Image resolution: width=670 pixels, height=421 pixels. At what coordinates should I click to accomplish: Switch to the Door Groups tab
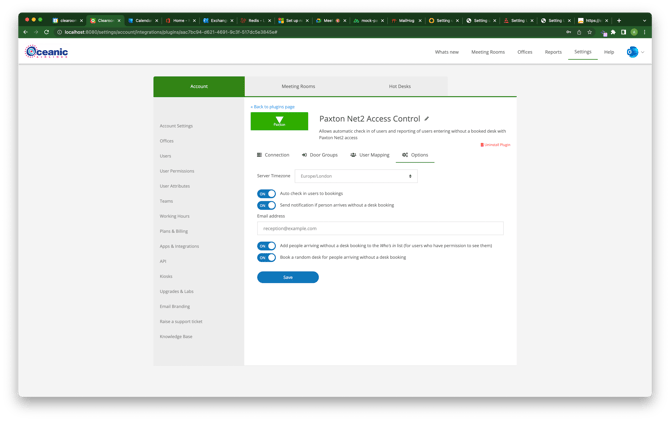point(320,155)
